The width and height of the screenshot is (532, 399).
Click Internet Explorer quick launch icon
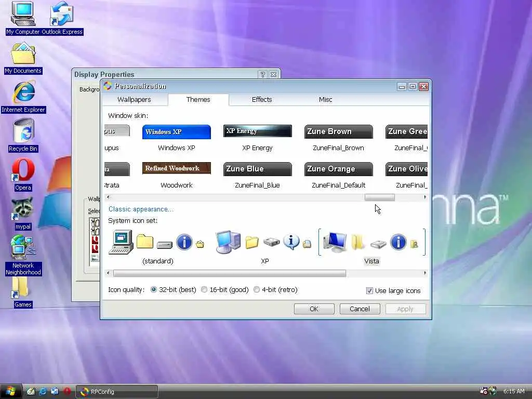click(43, 391)
